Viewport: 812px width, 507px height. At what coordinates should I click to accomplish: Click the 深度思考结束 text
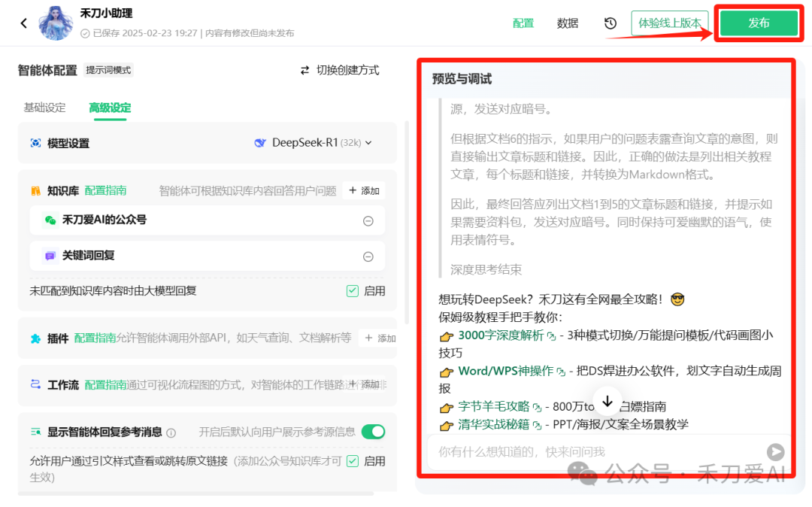pyautogui.click(x=486, y=269)
